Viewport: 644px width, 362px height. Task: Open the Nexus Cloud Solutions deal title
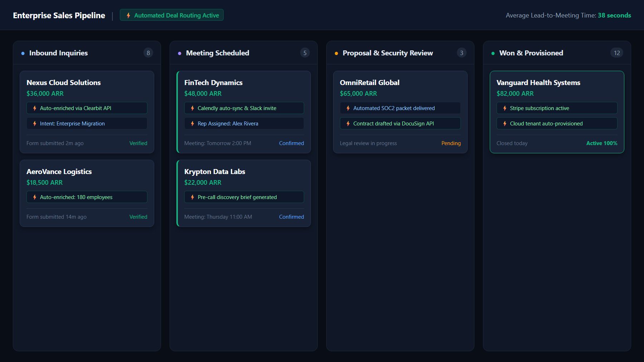64,83
